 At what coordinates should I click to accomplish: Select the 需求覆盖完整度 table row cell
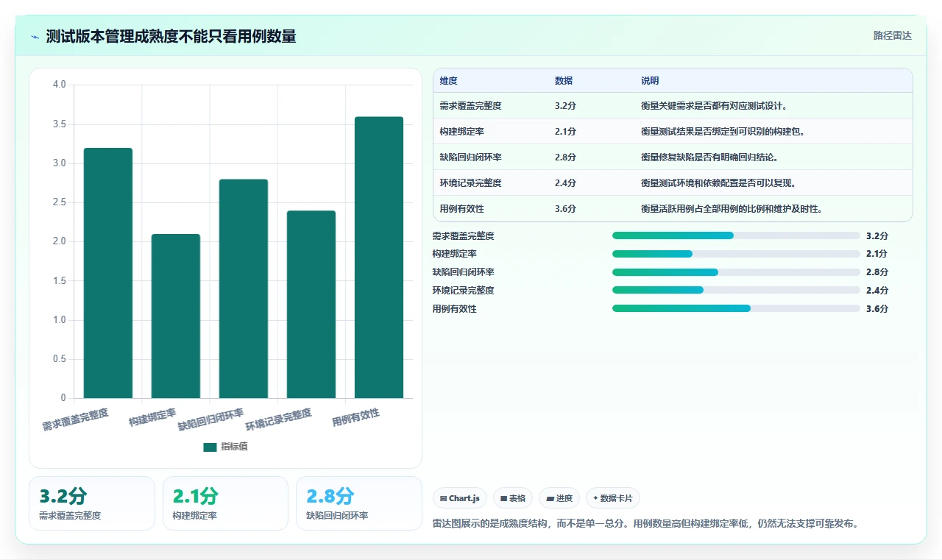pyautogui.click(x=470, y=106)
